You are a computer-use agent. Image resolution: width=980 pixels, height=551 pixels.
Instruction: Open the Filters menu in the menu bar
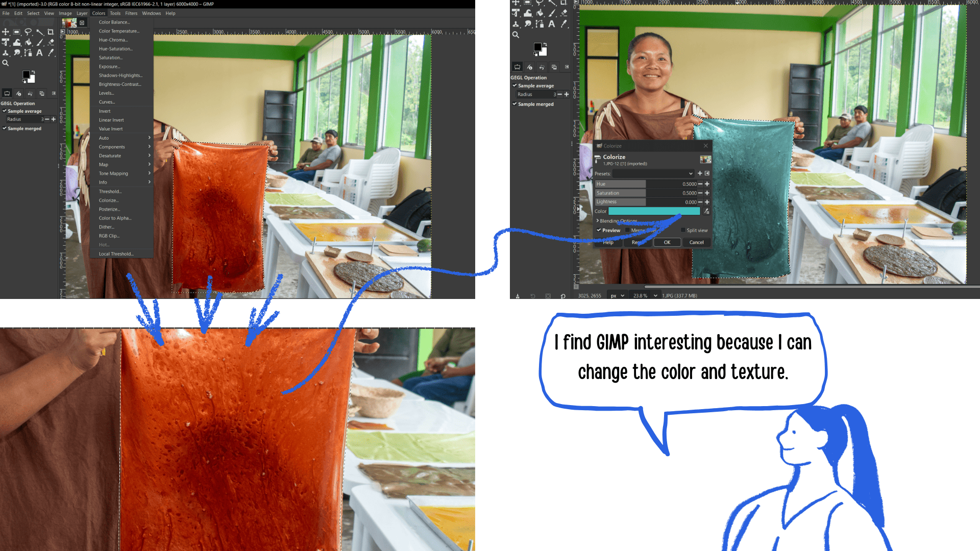pyautogui.click(x=131, y=13)
